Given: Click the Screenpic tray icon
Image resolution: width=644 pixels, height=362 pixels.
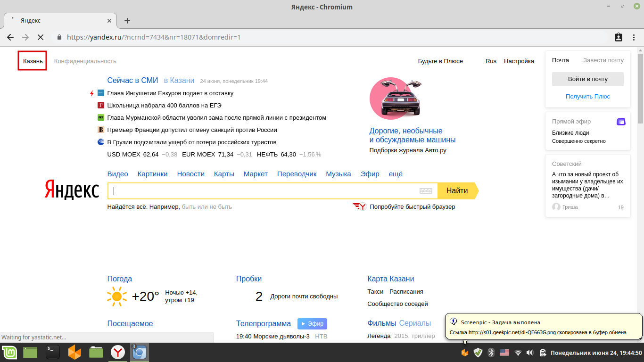Looking at the screenshot, I should 465,353.
